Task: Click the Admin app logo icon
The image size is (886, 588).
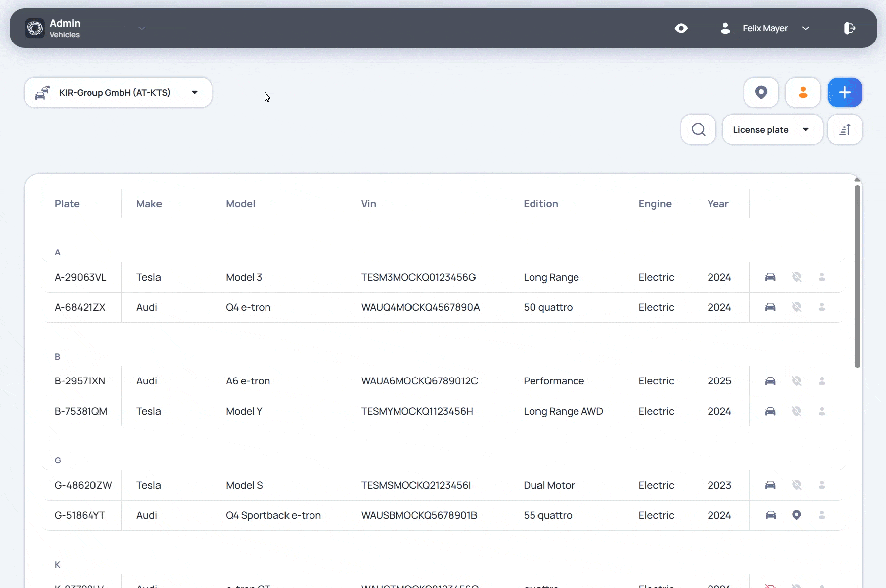Action: (35, 28)
